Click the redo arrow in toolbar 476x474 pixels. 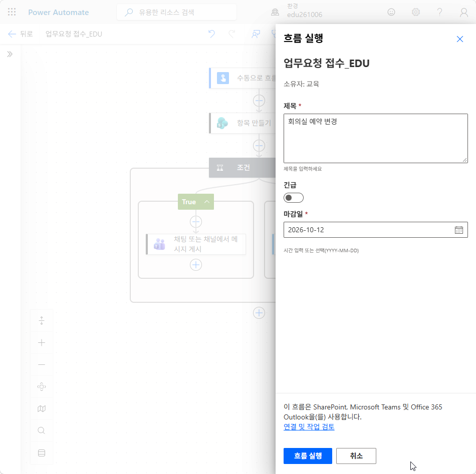231,34
